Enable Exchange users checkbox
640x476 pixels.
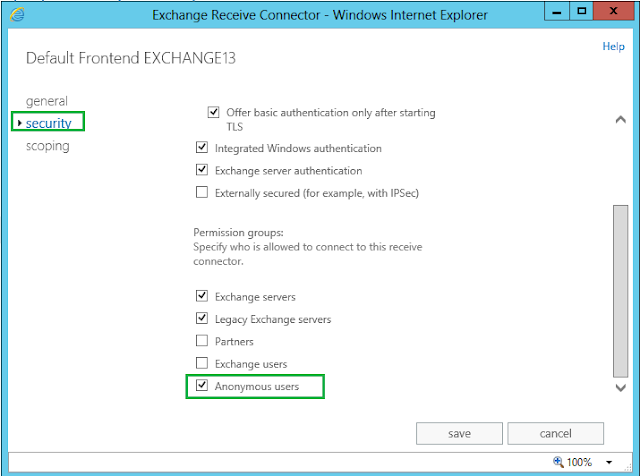click(202, 363)
